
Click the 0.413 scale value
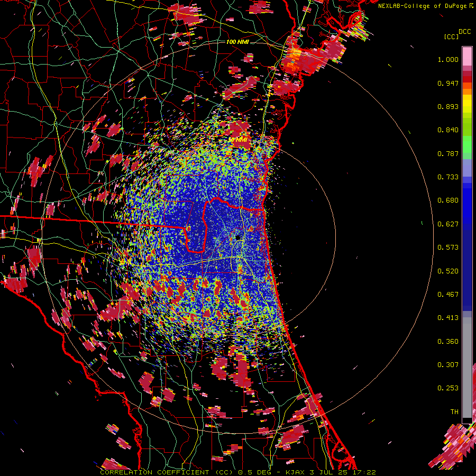click(x=448, y=318)
